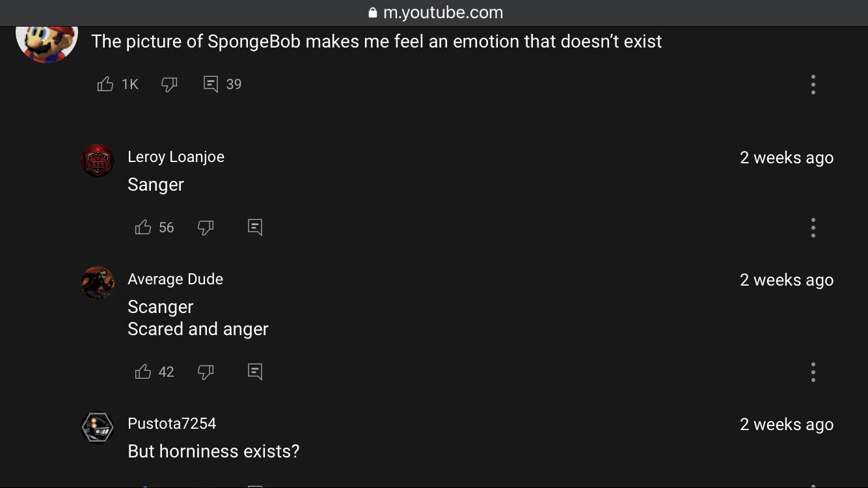
Task: Dislike Average Dude's comment
Action: (x=206, y=372)
